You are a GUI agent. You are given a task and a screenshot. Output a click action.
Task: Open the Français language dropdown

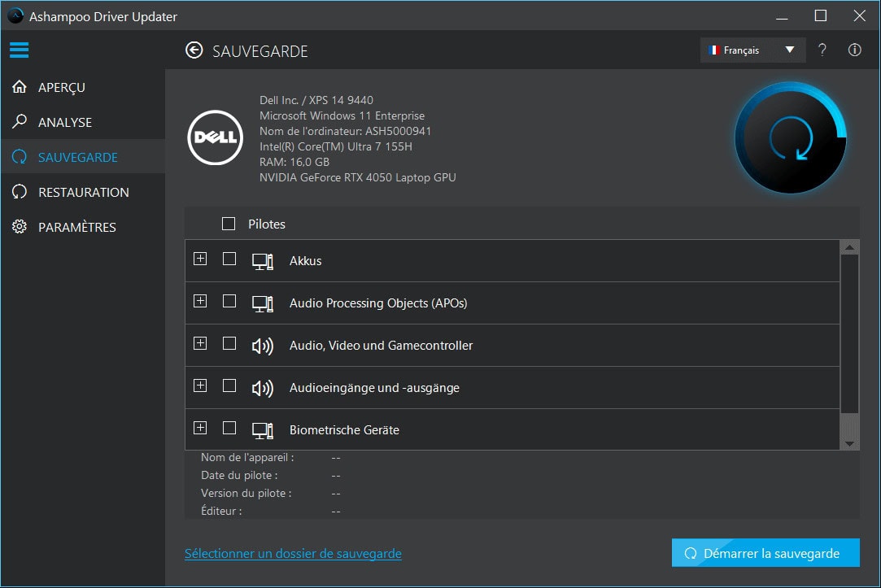(x=751, y=50)
